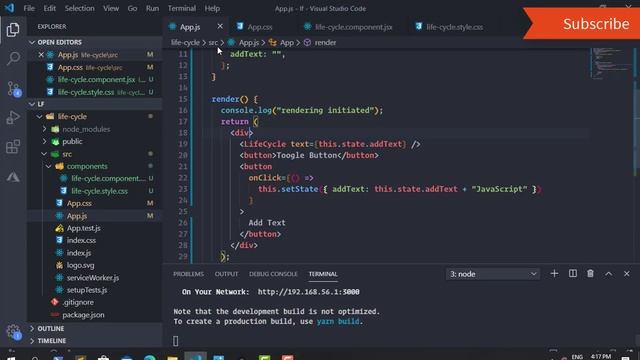Open index.js in file tree
Screen dimensions: 640x360
95,253
